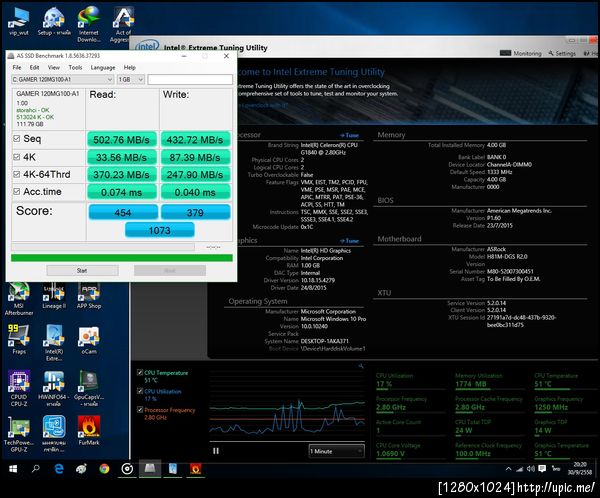Open taskbar search magnifier
The image size is (600, 498).
click(36, 469)
